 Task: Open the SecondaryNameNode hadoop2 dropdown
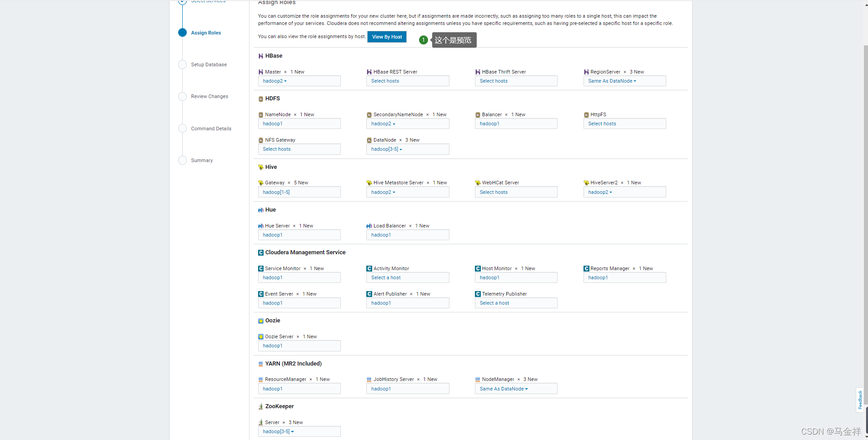[x=408, y=124]
